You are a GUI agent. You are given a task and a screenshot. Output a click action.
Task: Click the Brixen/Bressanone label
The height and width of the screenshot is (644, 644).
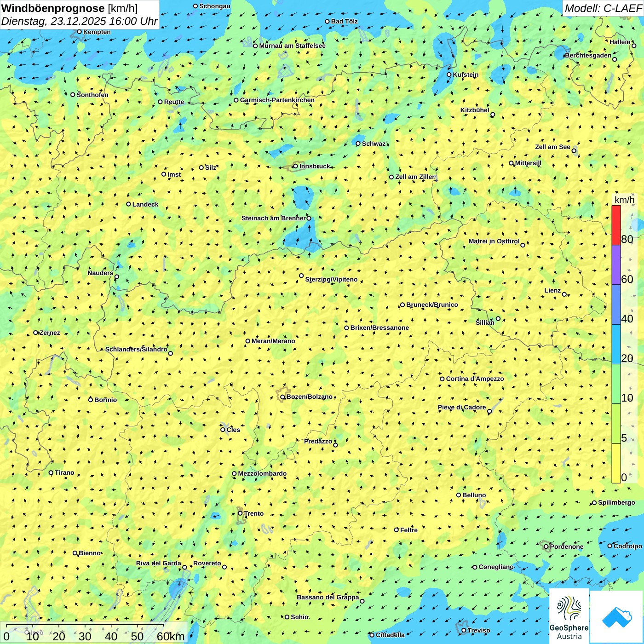pyautogui.click(x=379, y=328)
